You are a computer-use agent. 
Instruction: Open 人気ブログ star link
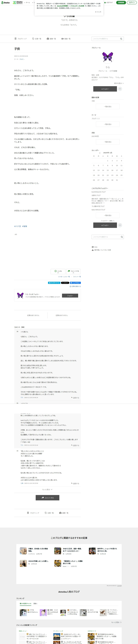pyautogui.click(x=109, y=2)
